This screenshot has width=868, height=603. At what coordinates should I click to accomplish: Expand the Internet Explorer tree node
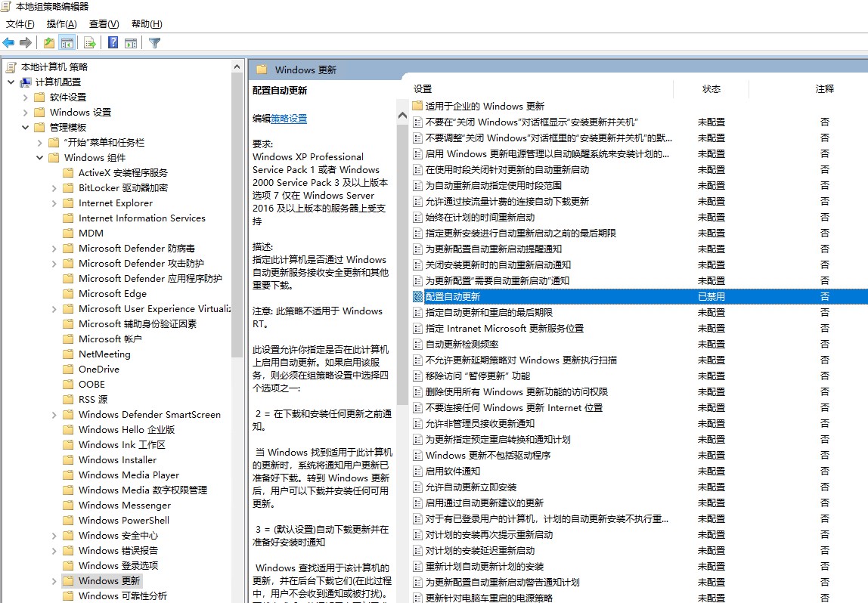click(x=53, y=203)
